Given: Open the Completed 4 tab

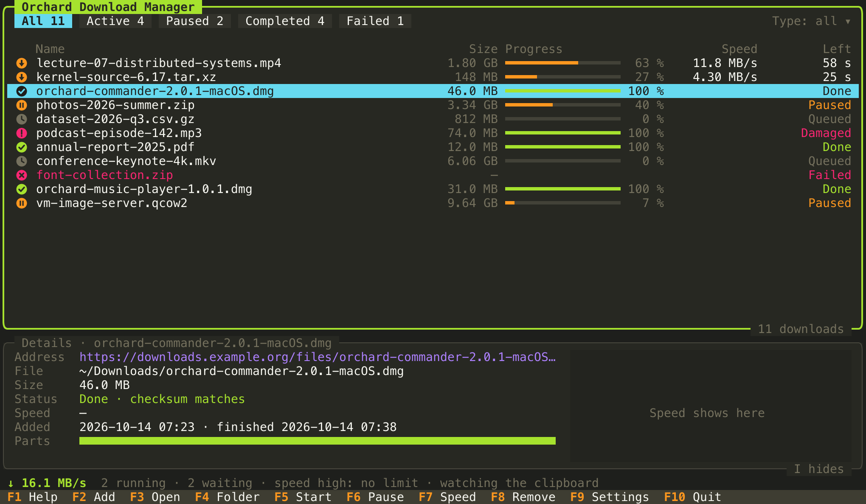Looking at the screenshot, I should click(x=285, y=21).
